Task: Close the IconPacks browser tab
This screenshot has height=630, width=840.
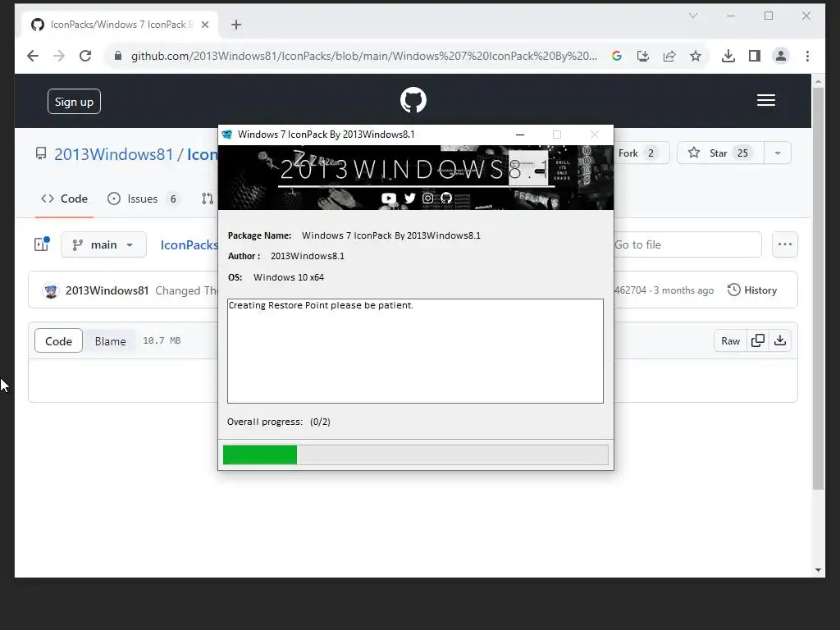Action: [x=204, y=25]
